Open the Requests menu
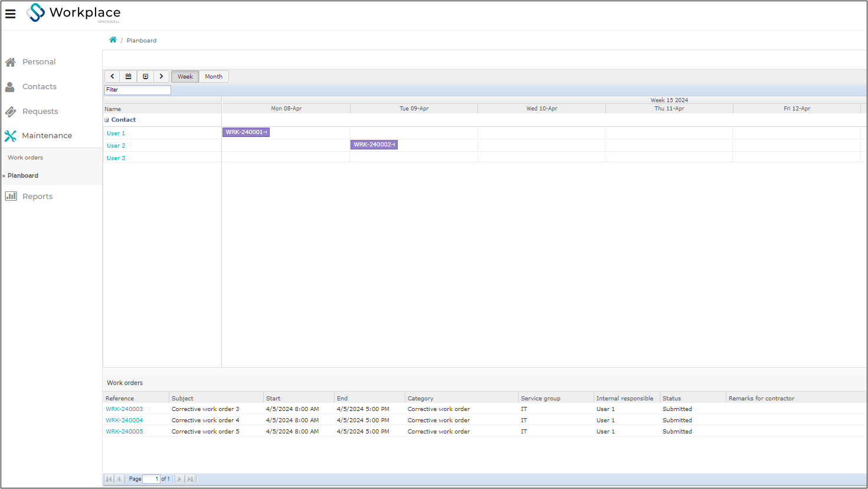 coord(40,112)
